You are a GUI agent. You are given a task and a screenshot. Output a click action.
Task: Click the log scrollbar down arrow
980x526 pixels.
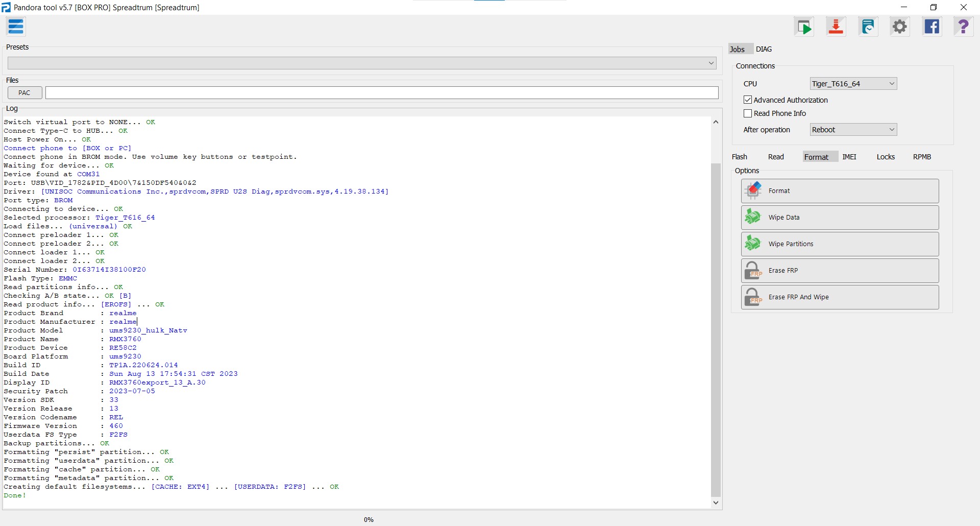(x=716, y=503)
